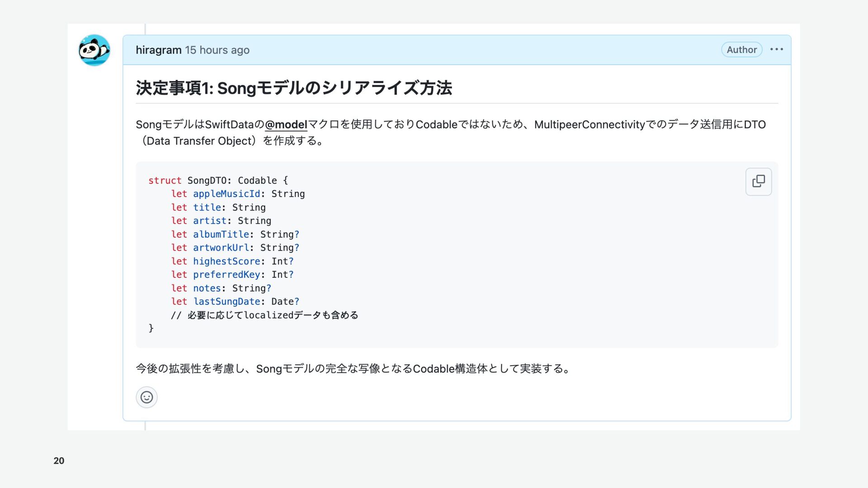Click the "Data Transfer Object" paragraph text
868x488 pixels.
[199, 141]
